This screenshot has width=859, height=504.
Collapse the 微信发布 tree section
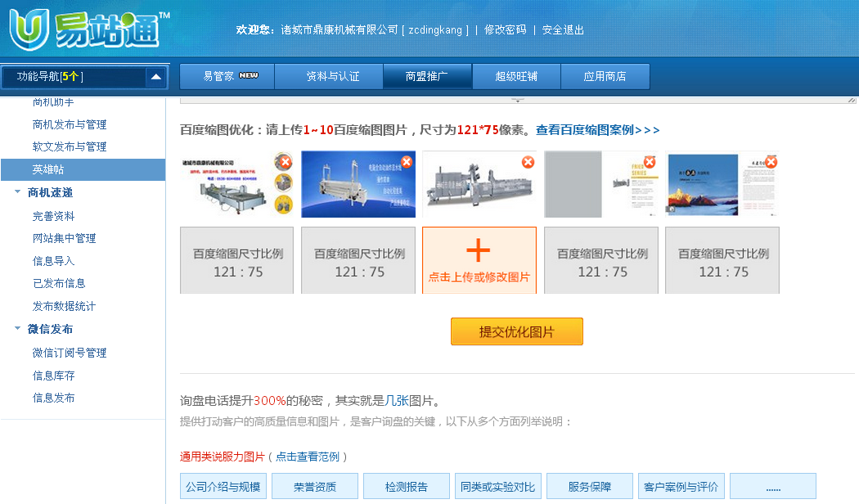18,329
